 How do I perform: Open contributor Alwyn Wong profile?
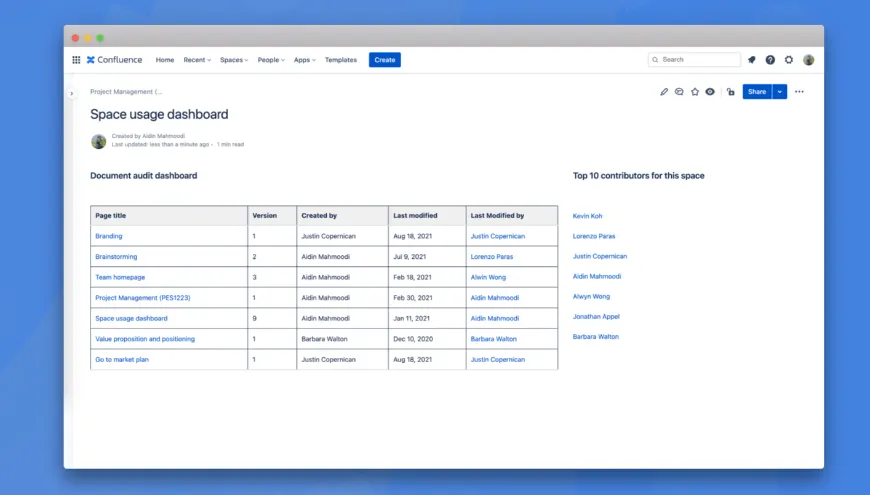pos(591,296)
